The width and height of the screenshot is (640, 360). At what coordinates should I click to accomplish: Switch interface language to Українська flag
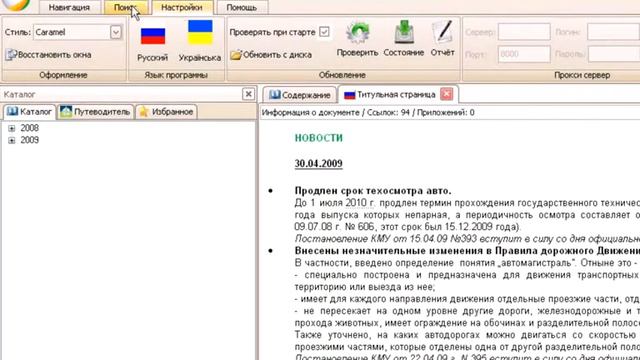(200, 32)
